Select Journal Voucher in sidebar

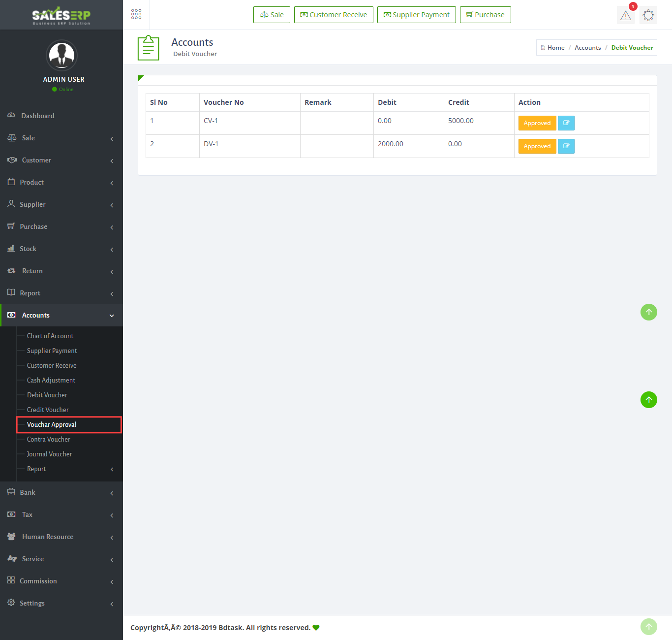pos(49,454)
